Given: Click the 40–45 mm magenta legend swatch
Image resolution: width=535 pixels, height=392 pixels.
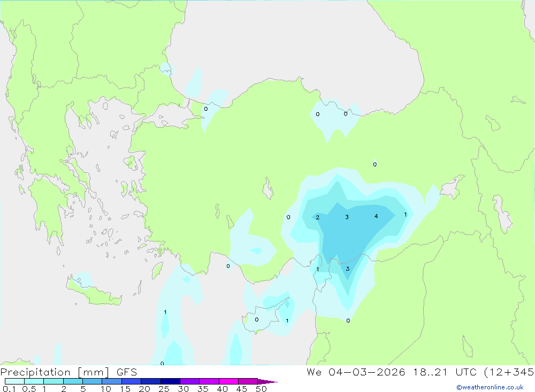Looking at the screenshot, I should click(x=228, y=381).
